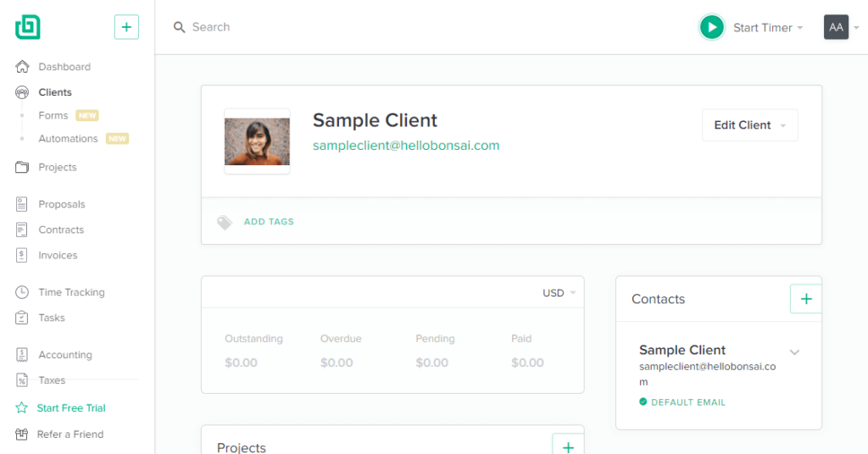Go to Automations in sidebar
The image size is (868, 454).
[x=68, y=139]
